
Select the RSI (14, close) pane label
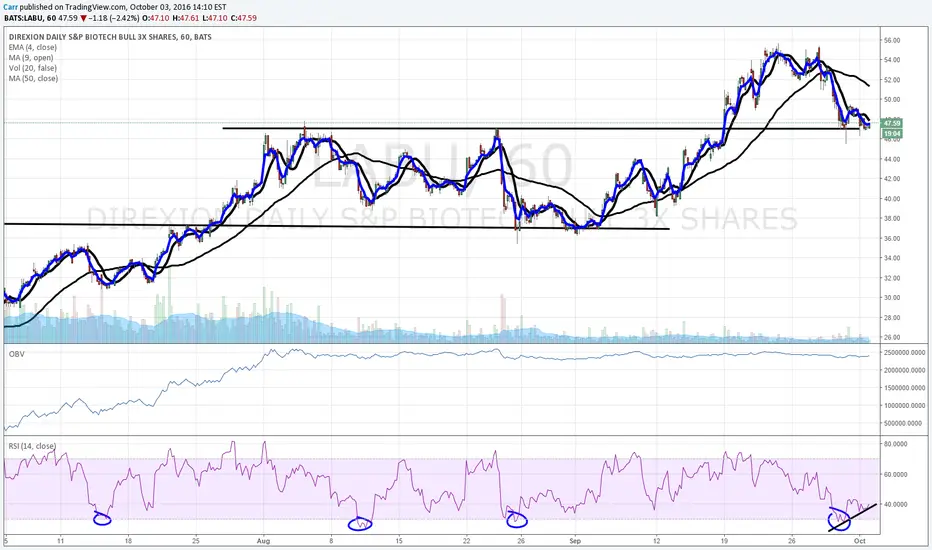[x=32, y=446]
